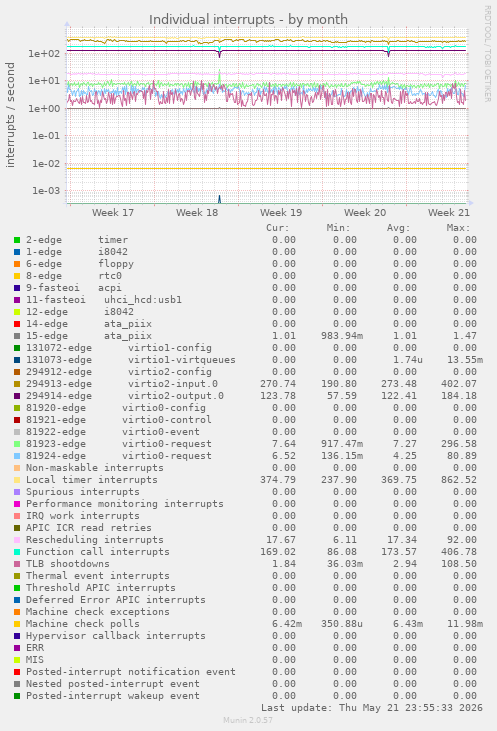The height and width of the screenshot is (731, 497).
Task: Click the TLB shootdowns legend swatch
Action: click(x=17, y=564)
